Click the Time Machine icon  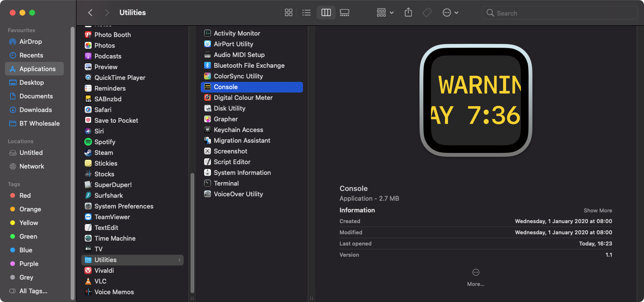pyautogui.click(x=88, y=238)
